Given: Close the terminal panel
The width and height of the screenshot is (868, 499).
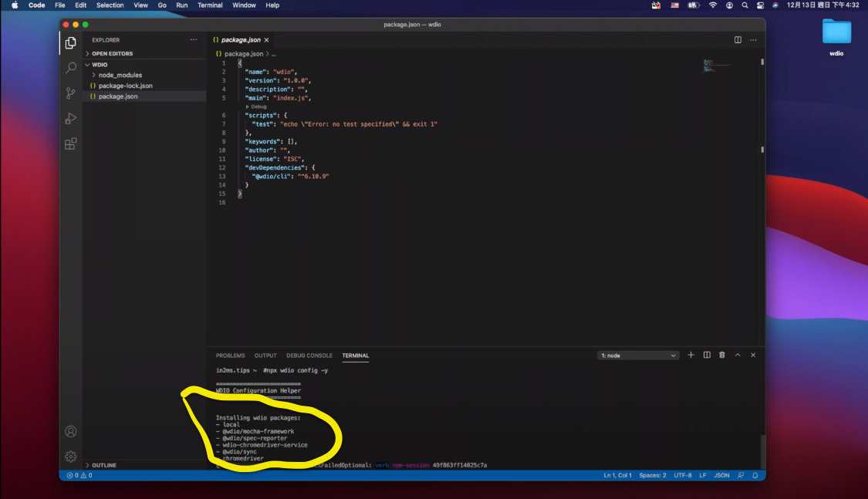Looking at the screenshot, I should coord(753,356).
